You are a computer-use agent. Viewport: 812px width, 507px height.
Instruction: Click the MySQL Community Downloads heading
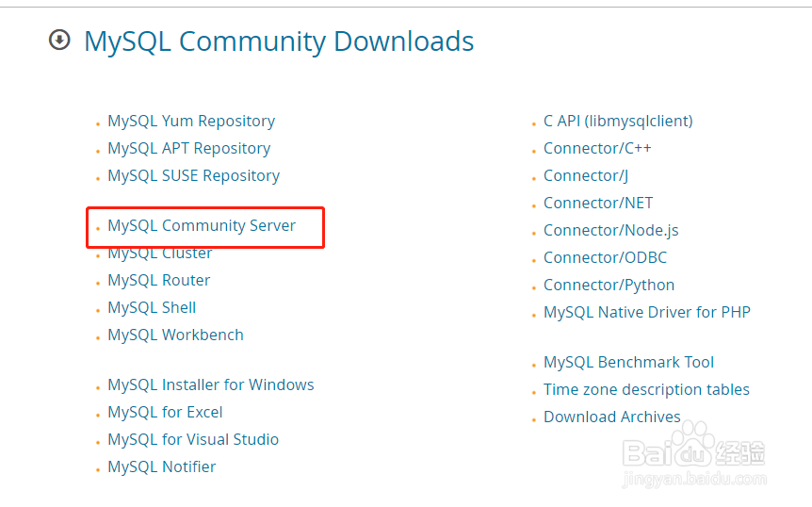coord(279,42)
